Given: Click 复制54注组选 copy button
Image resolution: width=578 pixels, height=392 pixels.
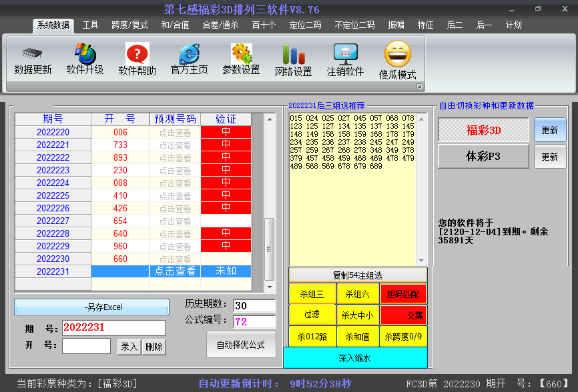Looking at the screenshot, I should (358, 275).
